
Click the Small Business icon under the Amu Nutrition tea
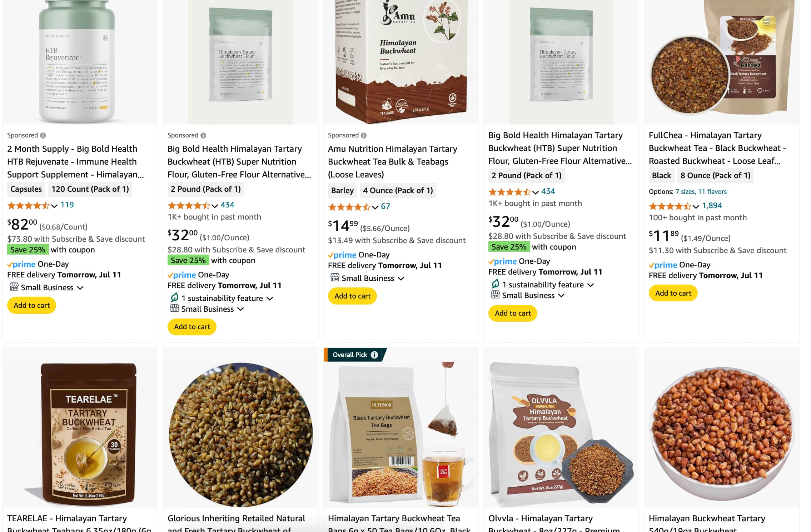[x=335, y=277]
